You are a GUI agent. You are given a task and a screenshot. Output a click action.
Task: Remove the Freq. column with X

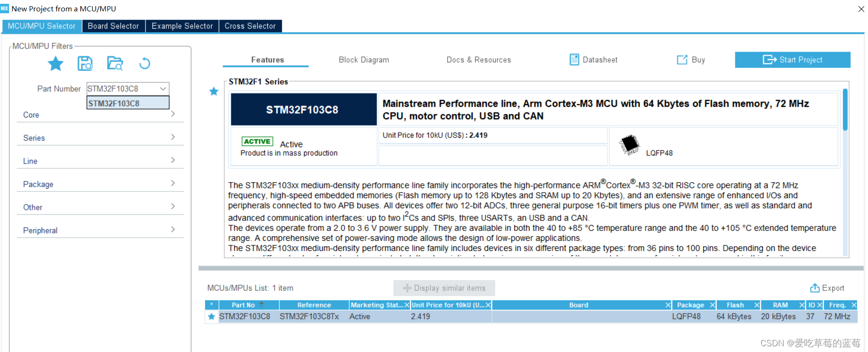pyautogui.click(x=854, y=305)
